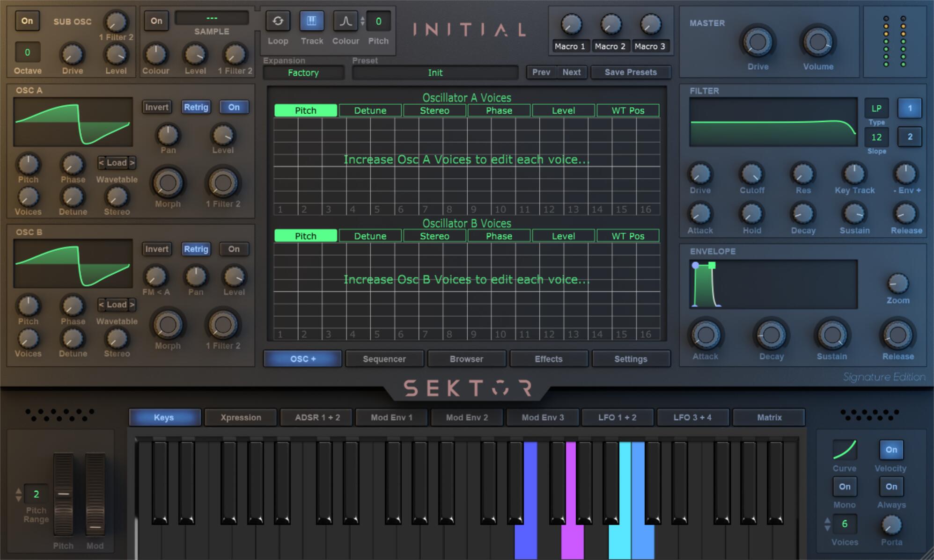Click the OSC A Morph knob
Screen dimensions: 934x560
[x=168, y=183]
